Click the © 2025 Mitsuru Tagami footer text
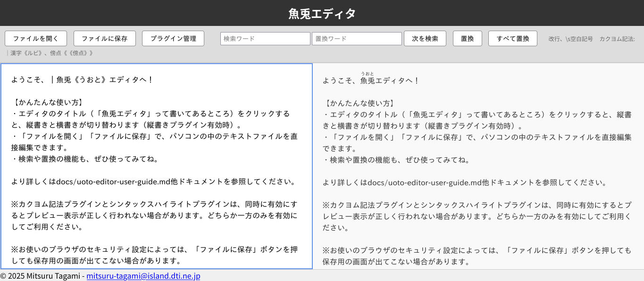Screen dimensions: 644x281 pyautogui.click(x=41, y=276)
